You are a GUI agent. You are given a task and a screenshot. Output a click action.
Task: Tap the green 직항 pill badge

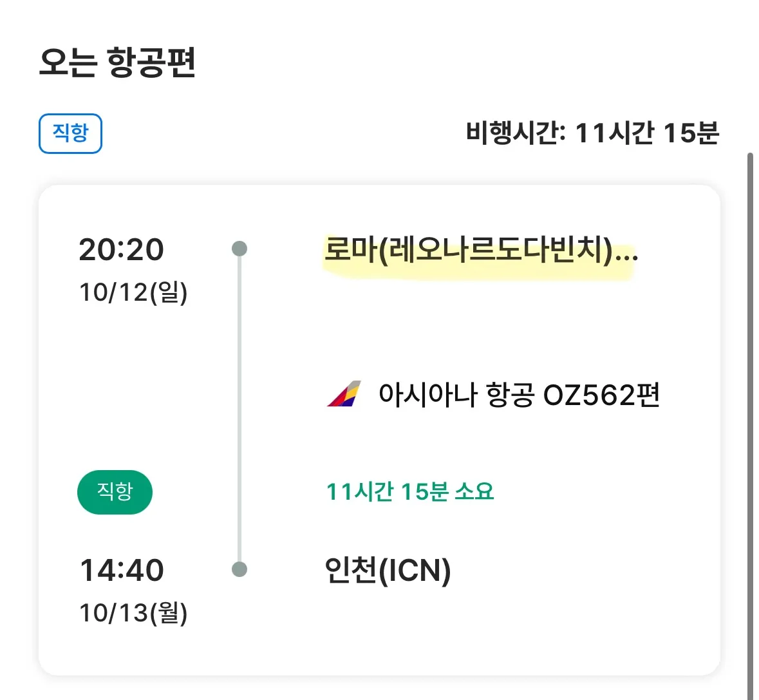click(x=115, y=492)
